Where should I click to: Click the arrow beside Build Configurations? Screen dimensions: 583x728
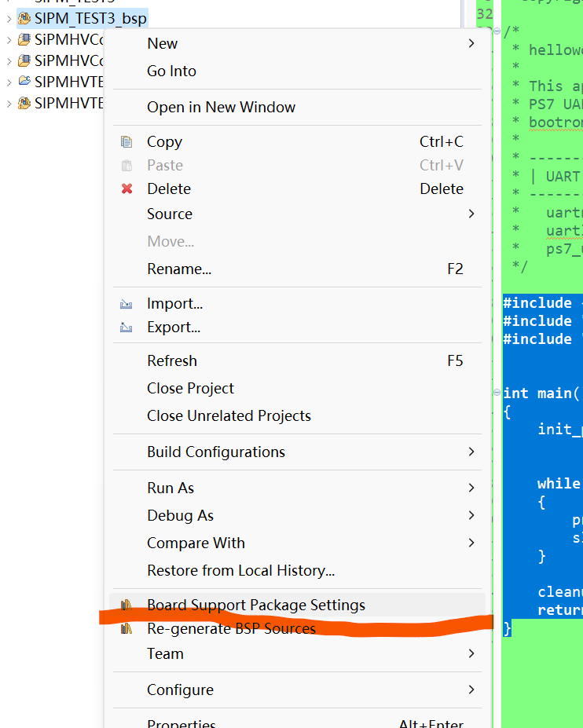coord(471,452)
